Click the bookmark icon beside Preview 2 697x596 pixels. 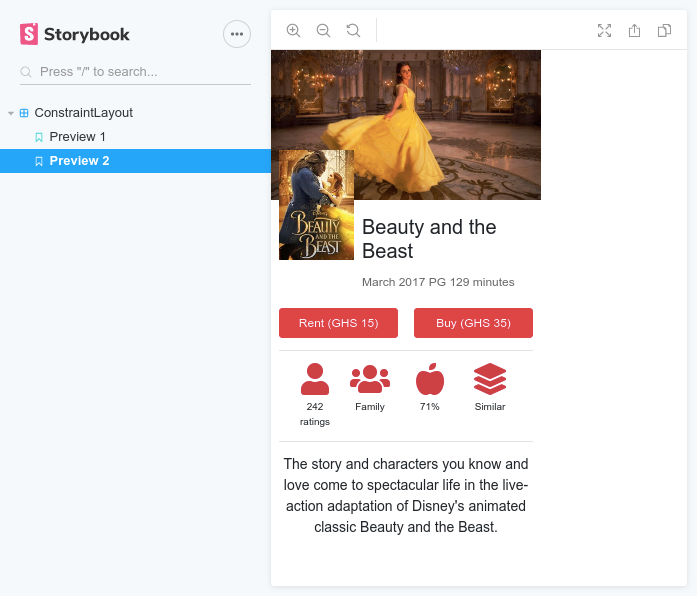[39, 161]
